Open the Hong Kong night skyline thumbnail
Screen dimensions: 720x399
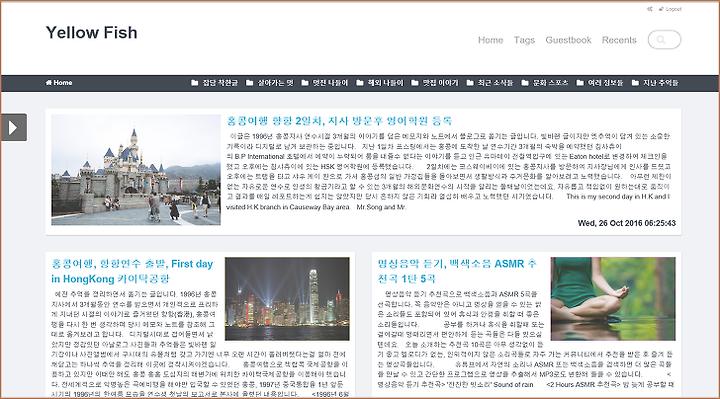pyautogui.click(x=287, y=299)
